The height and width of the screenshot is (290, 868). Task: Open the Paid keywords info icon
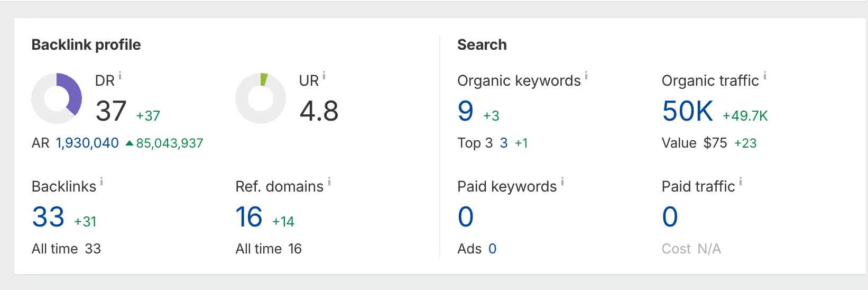(x=562, y=182)
